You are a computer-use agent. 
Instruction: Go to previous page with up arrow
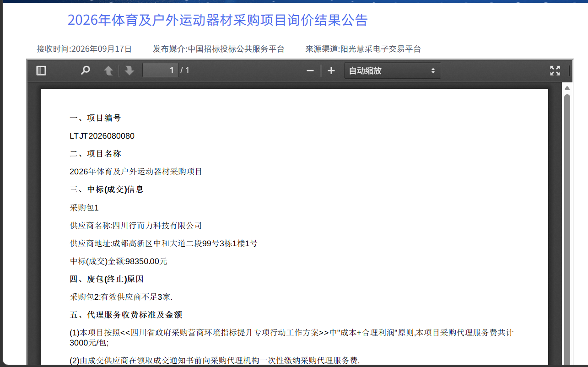pyautogui.click(x=108, y=70)
